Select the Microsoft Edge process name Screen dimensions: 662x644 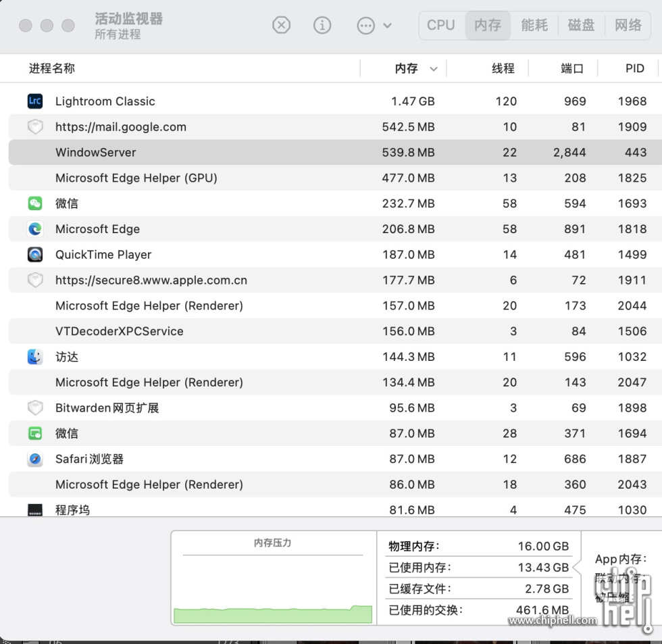pyautogui.click(x=97, y=229)
